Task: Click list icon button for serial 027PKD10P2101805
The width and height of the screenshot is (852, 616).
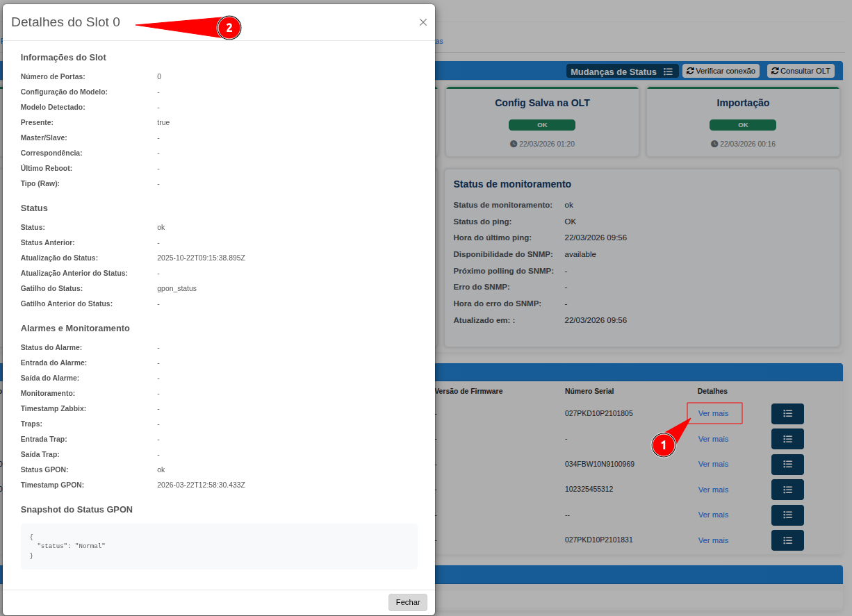Action: 787,413
